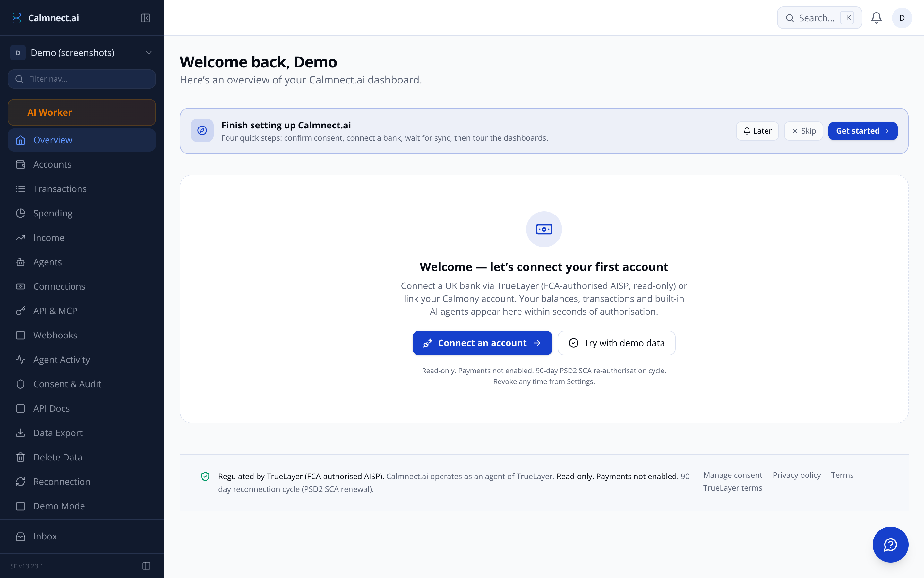This screenshot has height=578, width=924.
Task: Collapse the sidebar using the header panel icon
Action: click(x=145, y=18)
